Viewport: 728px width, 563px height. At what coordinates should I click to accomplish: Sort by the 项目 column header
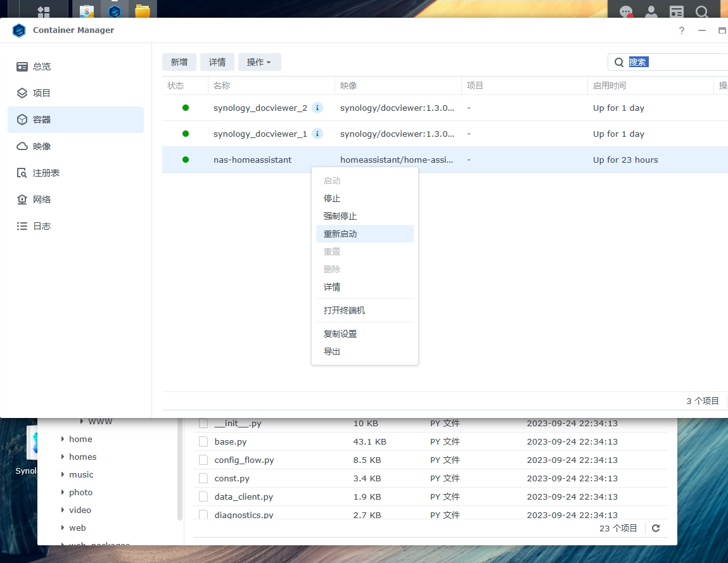(x=525, y=86)
